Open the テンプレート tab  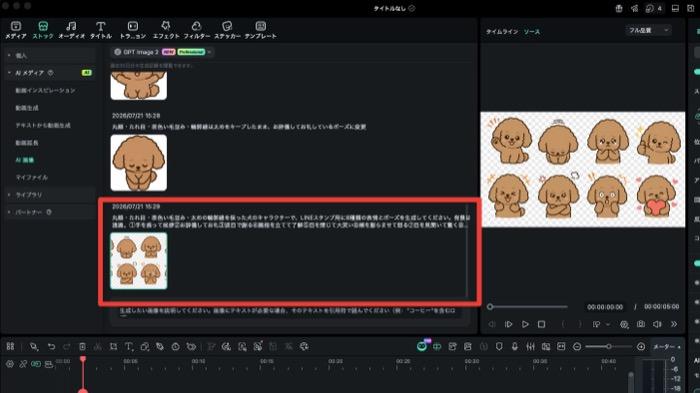(261, 30)
